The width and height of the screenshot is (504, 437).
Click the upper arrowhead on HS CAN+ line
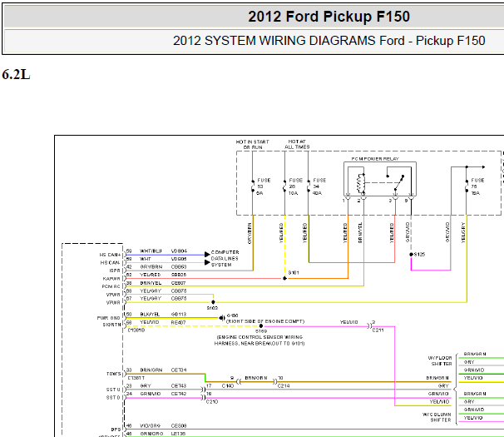point(207,255)
